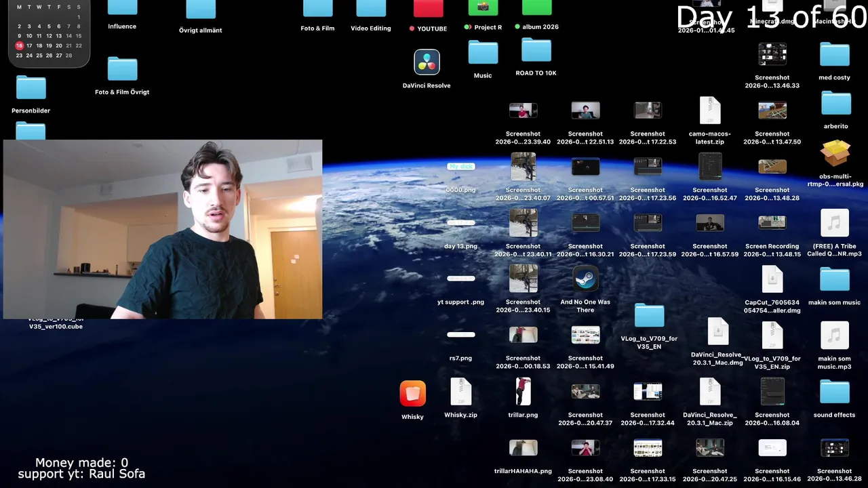Select the green album 2026 folder
Screen dimensions: 868x488
tap(536, 7)
